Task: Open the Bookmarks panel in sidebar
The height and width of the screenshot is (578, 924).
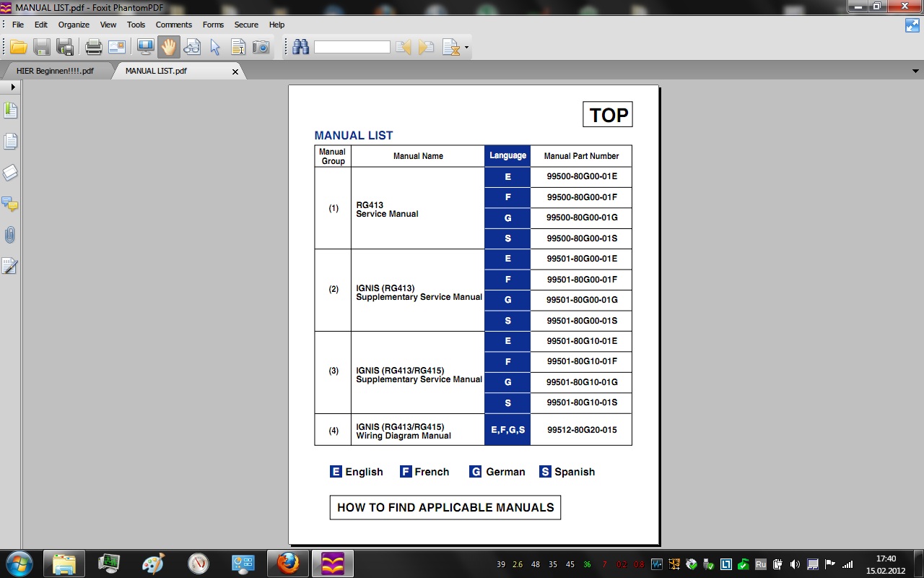Action: 10,111
